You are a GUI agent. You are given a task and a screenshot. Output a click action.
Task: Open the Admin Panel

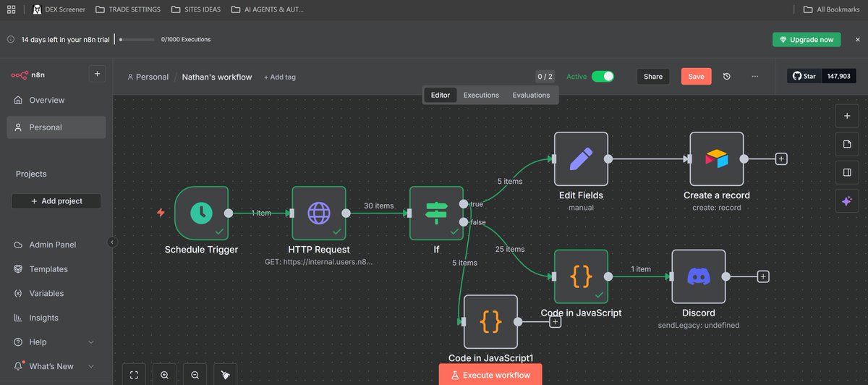pyautogui.click(x=56, y=245)
